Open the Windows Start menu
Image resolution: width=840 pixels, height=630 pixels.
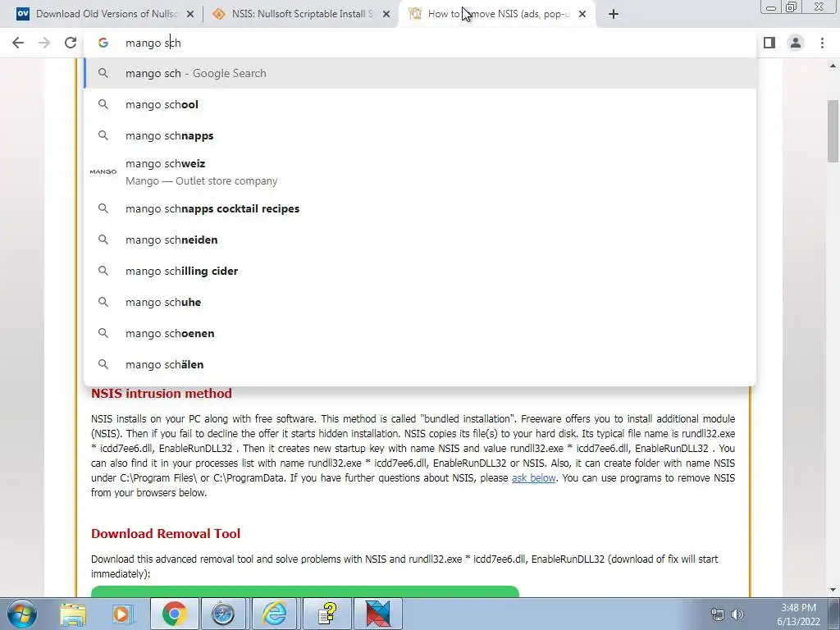pyautogui.click(x=21, y=614)
